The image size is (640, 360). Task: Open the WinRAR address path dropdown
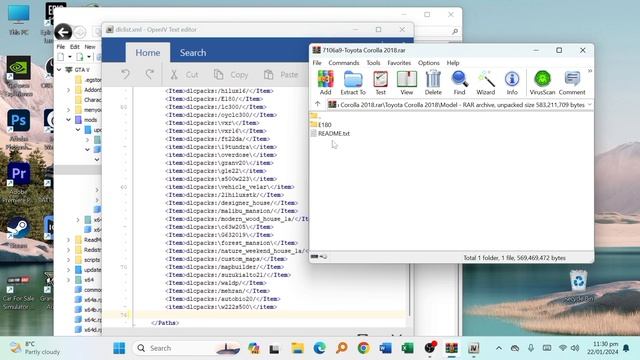tap(589, 105)
